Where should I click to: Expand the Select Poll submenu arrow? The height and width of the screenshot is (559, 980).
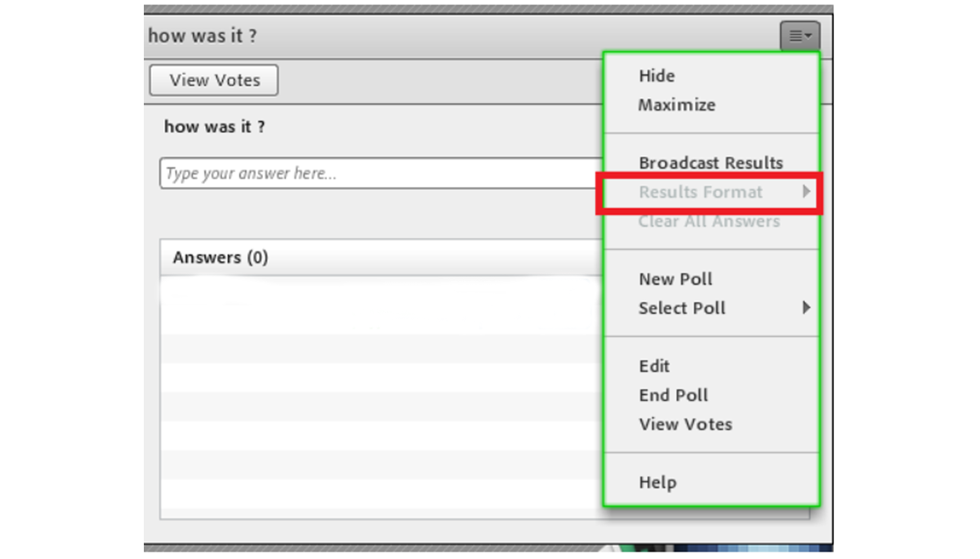806,308
